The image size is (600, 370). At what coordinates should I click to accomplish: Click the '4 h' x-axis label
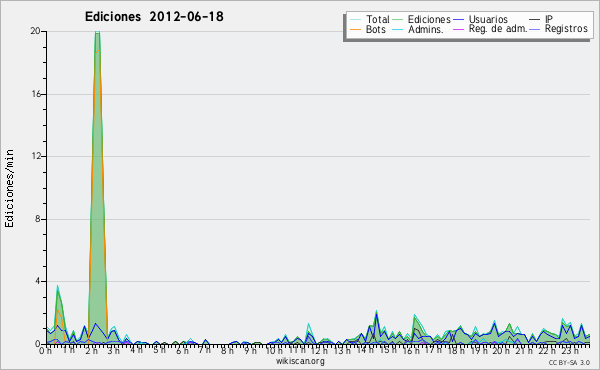click(x=136, y=350)
